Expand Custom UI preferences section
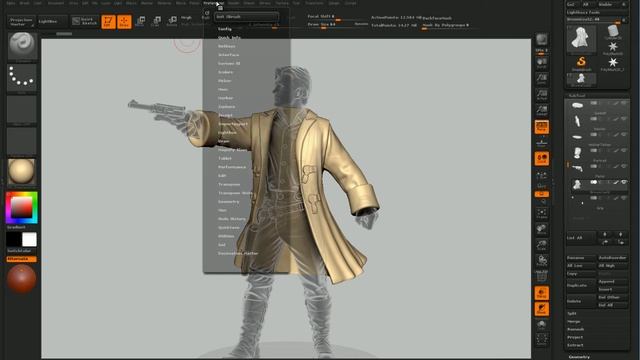The image size is (640, 360). (229, 64)
